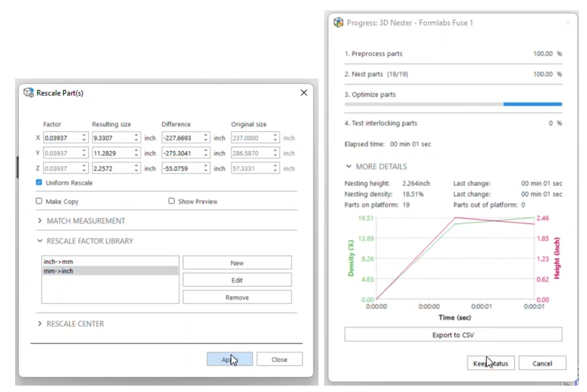Select inch->mm in the factor library
Image resolution: width=587 pixels, height=392 pixels.
(x=110, y=261)
